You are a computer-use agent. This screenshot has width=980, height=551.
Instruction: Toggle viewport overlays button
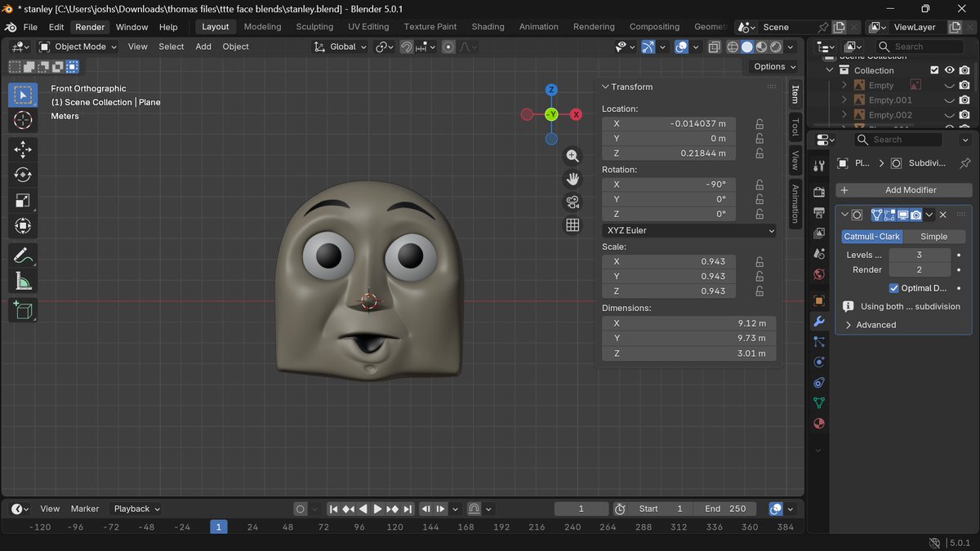pyautogui.click(x=681, y=47)
